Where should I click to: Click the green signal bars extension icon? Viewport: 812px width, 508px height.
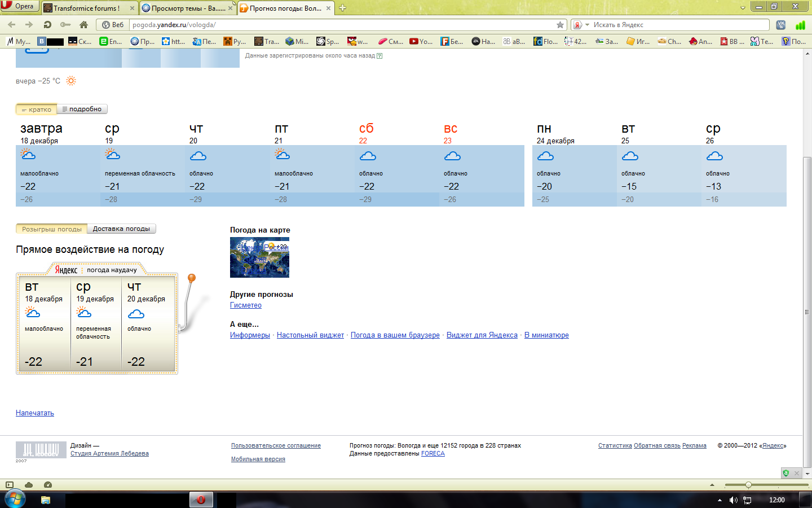[x=800, y=25]
